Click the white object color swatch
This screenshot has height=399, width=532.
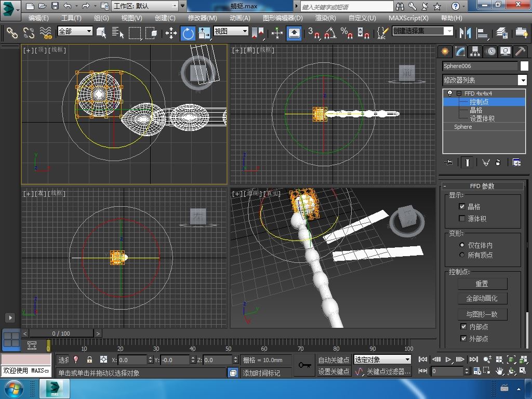click(x=524, y=66)
